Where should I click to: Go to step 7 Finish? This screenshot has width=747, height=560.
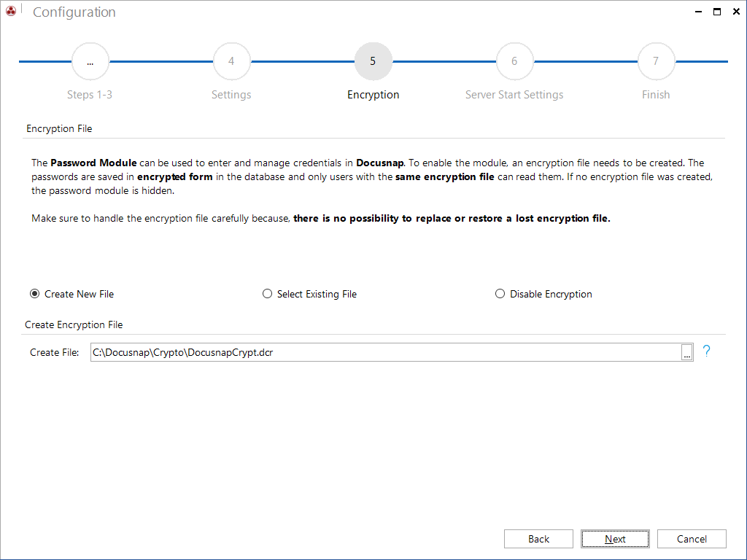tap(656, 61)
